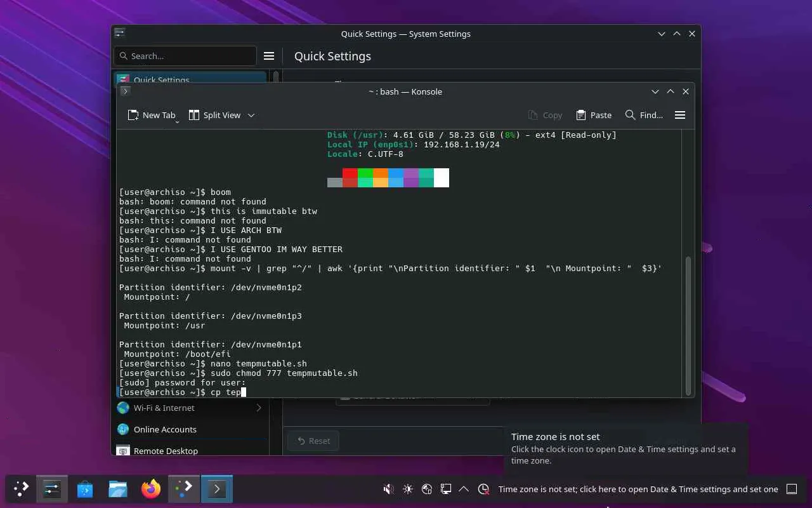The image size is (812, 508).
Task: Expand the Split View dropdown arrow
Action: tap(251, 115)
